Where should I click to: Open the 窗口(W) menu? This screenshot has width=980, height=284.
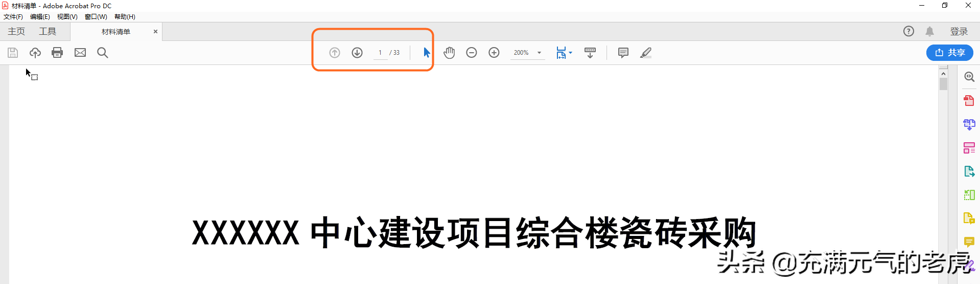tap(96, 17)
